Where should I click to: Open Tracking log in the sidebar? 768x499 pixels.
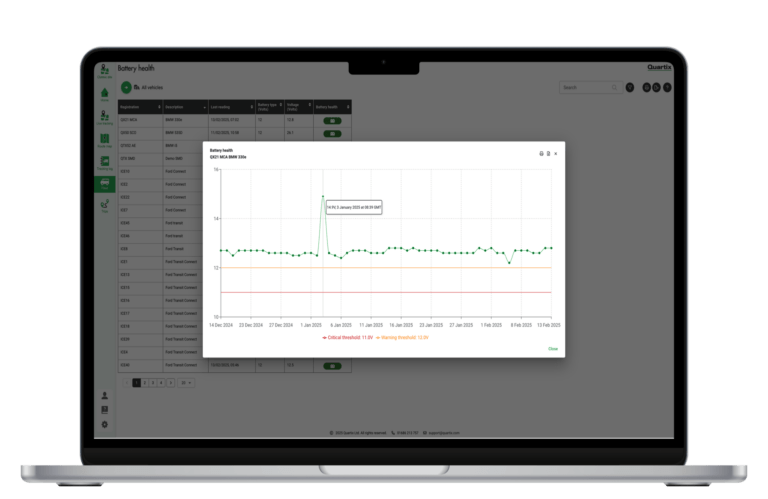pos(104,163)
